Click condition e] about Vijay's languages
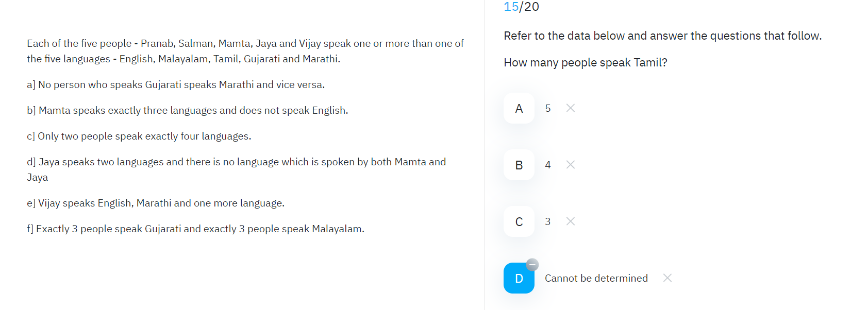The height and width of the screenshot is (310, 868). pos(156,203)
